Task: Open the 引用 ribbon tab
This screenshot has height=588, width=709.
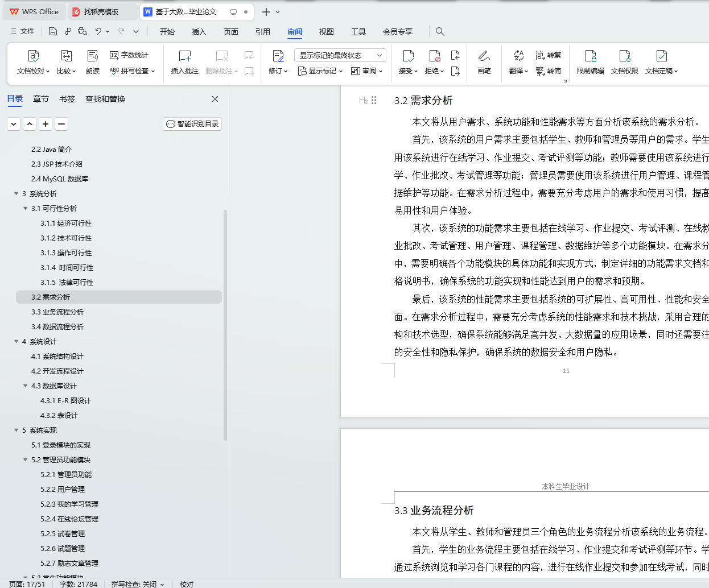Action: (263, 32)
